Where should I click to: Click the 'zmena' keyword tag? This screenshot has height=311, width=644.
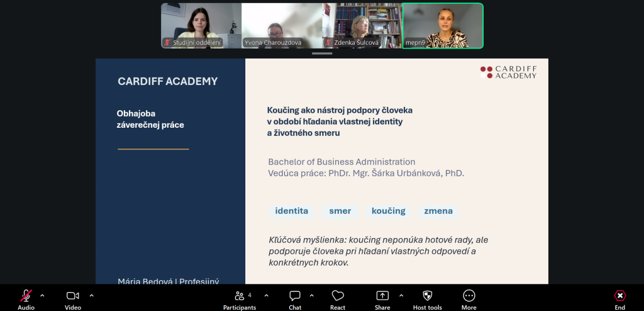point(438,211)
